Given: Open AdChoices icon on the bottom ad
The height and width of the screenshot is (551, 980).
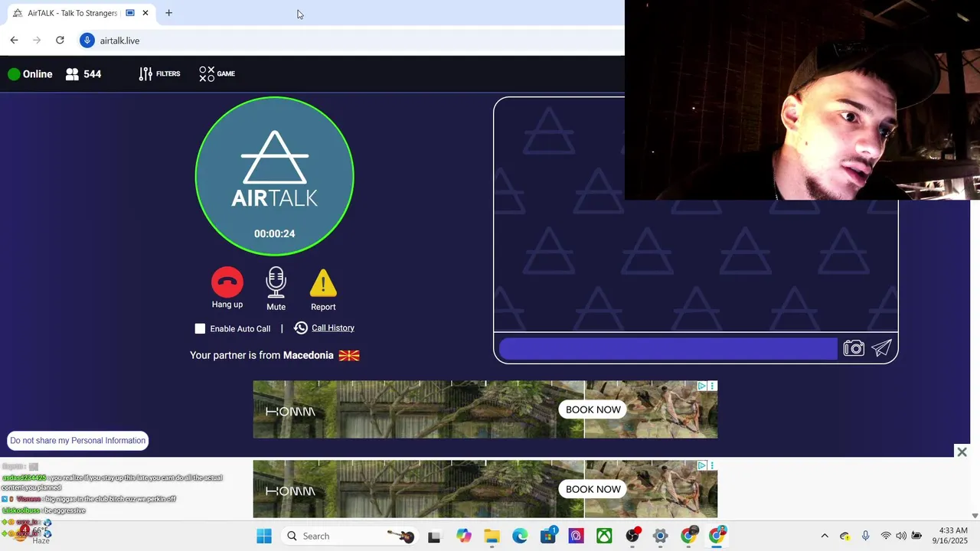Looking at the screenshot, I should [x=702, y=465].
